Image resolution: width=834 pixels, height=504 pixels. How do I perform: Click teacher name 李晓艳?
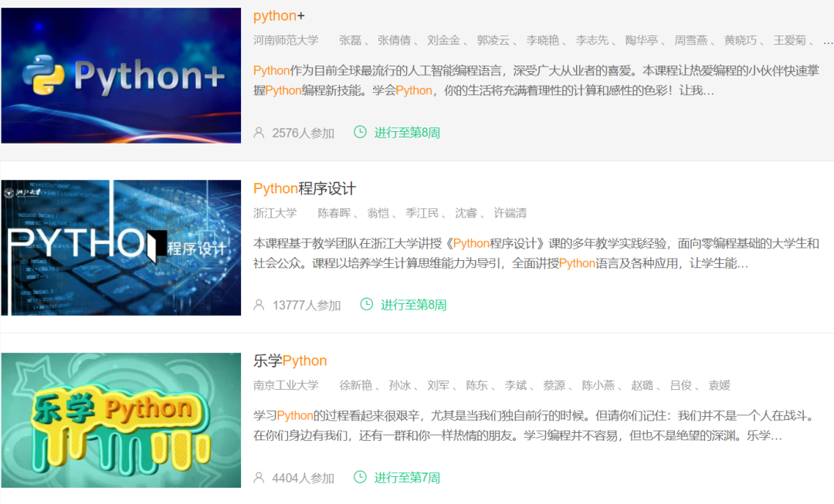tap(543, 40)
